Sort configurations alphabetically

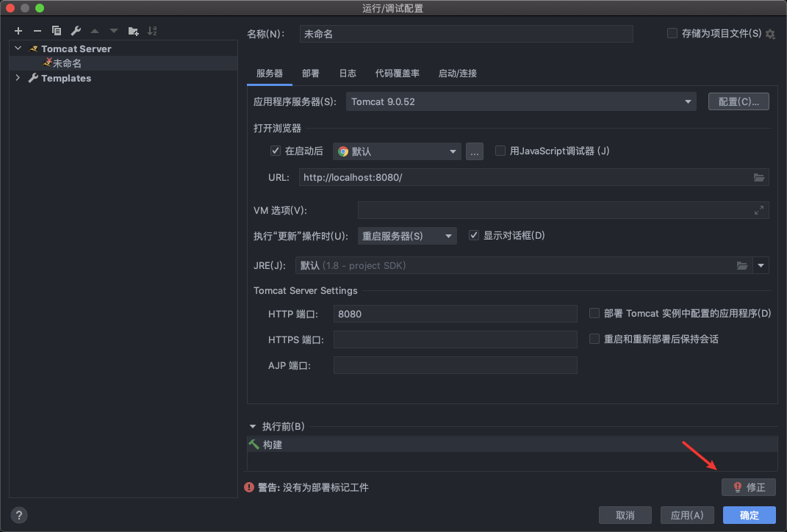click(x=152, y=31)
